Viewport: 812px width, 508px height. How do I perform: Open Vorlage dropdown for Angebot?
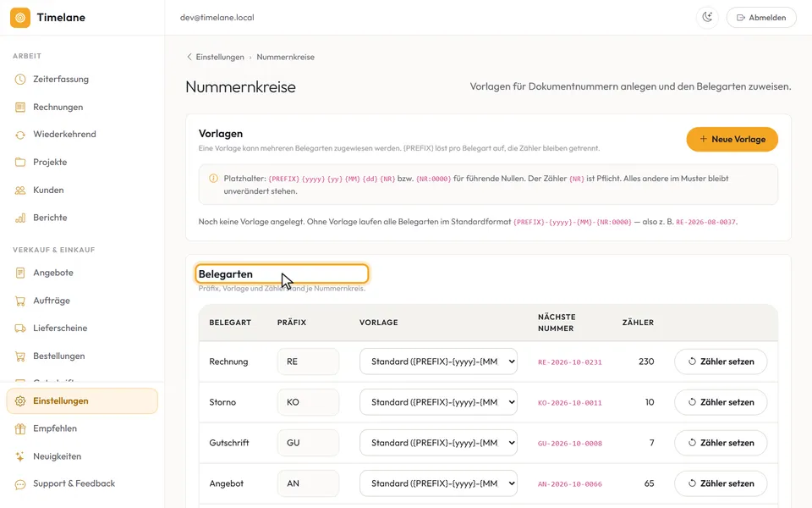click(x=439, y=483)
